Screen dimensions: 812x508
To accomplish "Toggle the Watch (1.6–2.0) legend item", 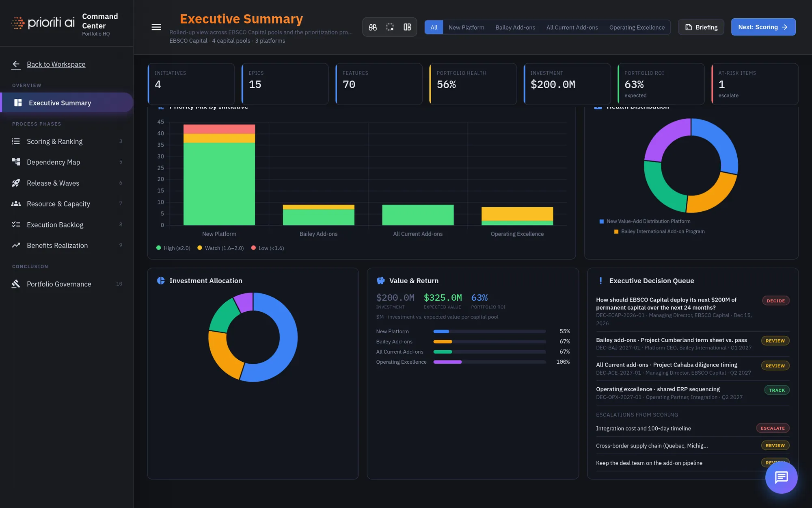I will point(220,248).
